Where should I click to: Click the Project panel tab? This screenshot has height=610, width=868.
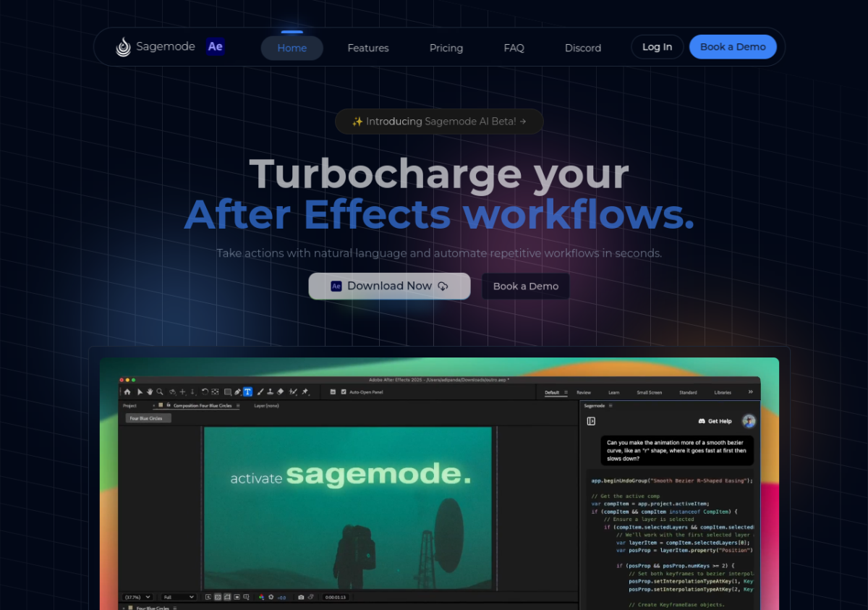(129, 405)
